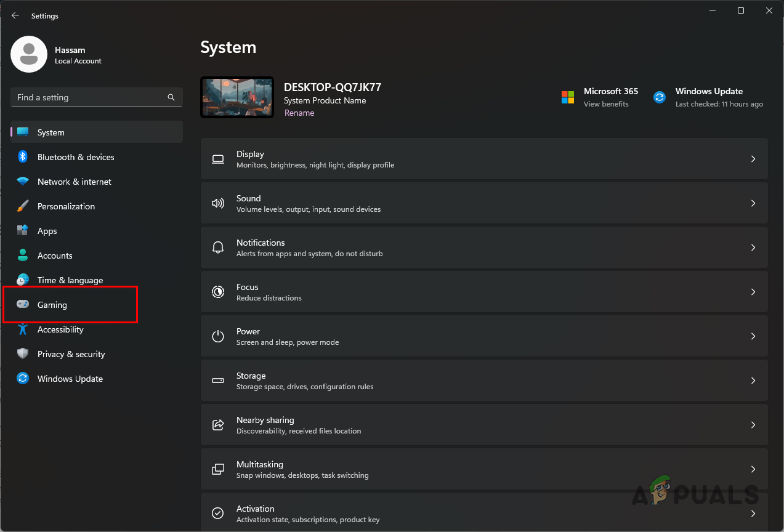Click the Display monitor icon

(x=218, y=159)
